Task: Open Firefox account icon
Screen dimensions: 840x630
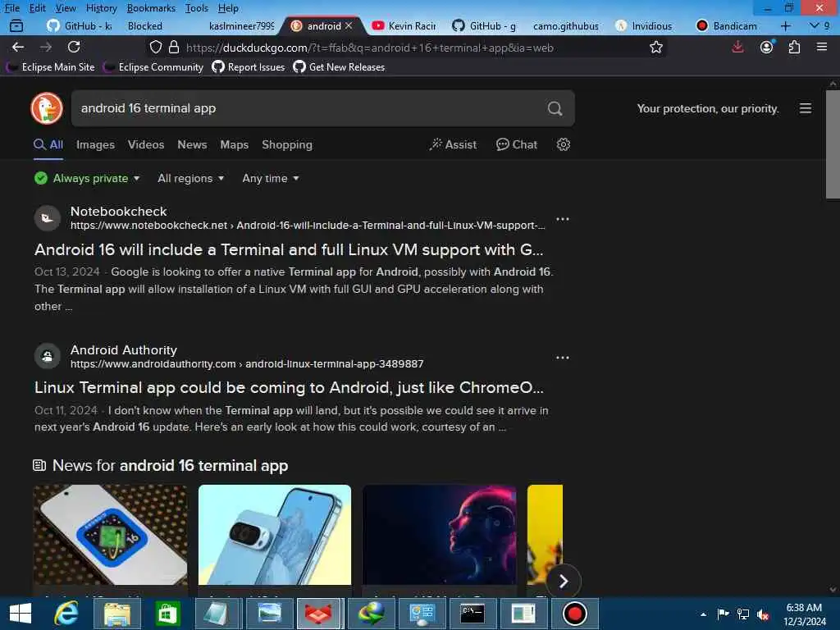Action: coord(767,47)
